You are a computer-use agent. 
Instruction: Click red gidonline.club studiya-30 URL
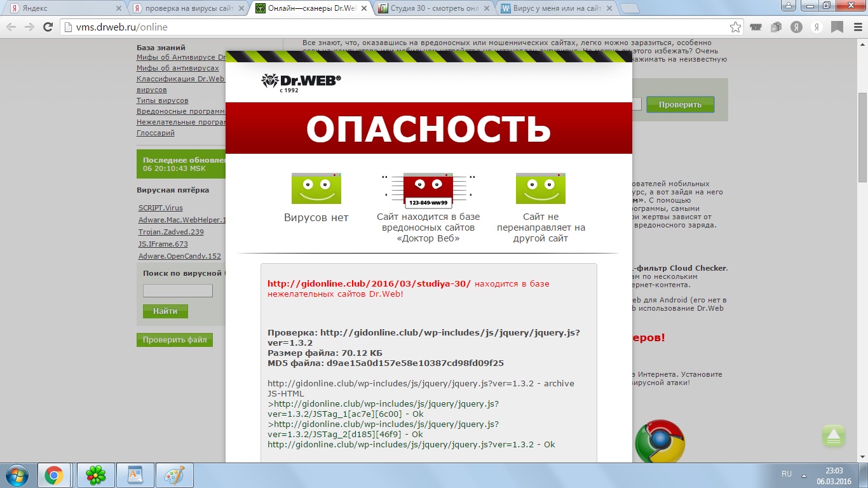click(369, 284)
